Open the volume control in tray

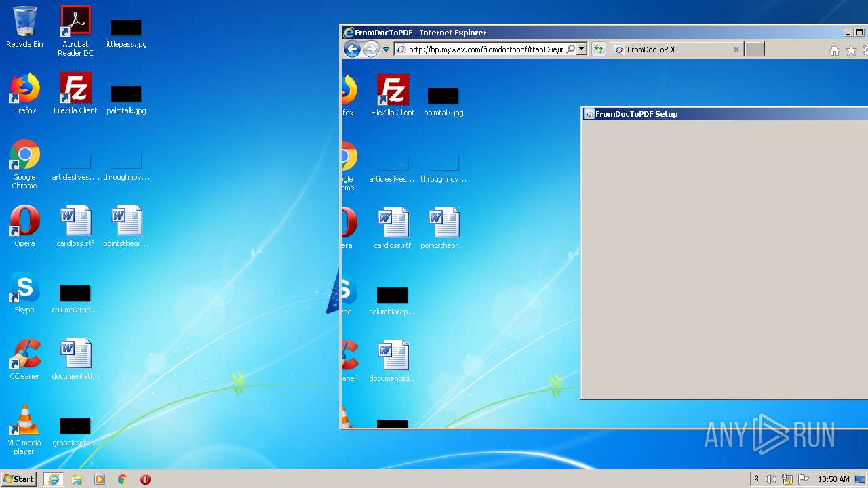[x=771, y=479]
